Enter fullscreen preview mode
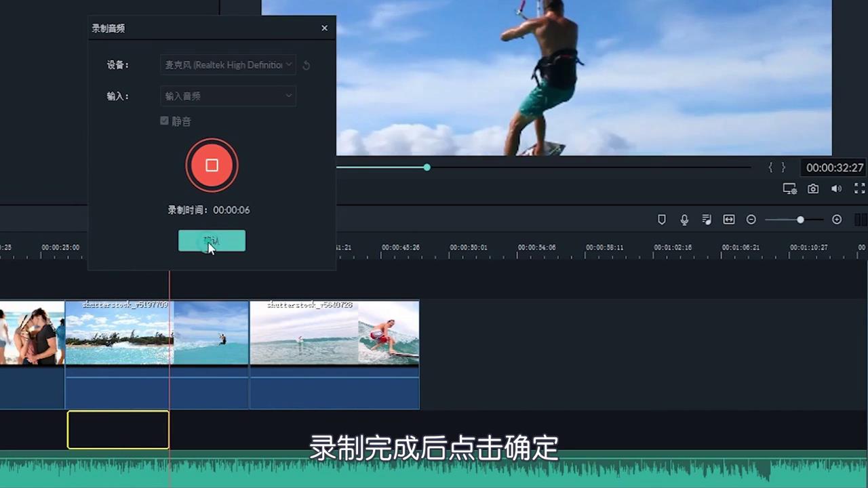Image resolution: width=868 pixels, height=488 pixels. click(859, 188)
